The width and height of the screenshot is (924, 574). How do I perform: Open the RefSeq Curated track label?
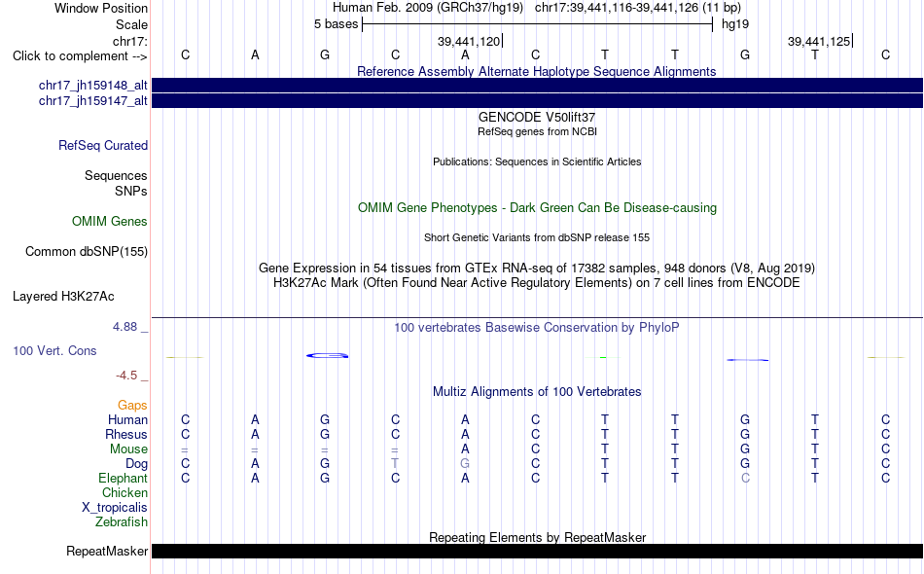pos(103,146)
